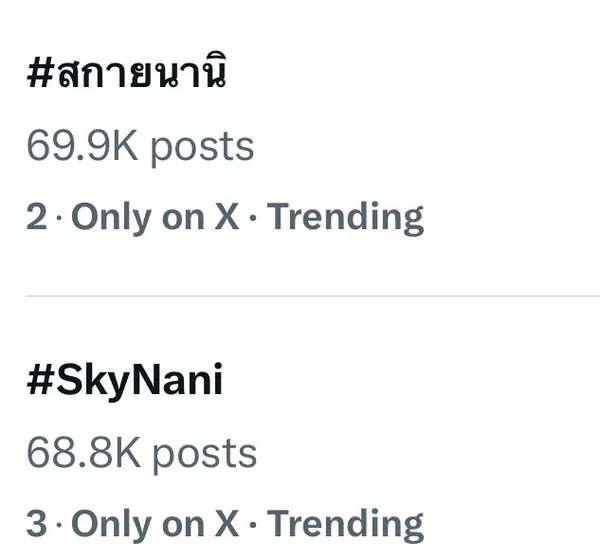600x557 pixels.
Task: Select the rank 2 trending info line
Action: click(225, 217)
